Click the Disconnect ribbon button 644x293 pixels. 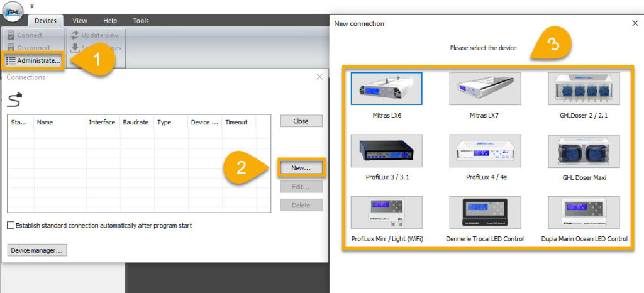pos(29,48)
